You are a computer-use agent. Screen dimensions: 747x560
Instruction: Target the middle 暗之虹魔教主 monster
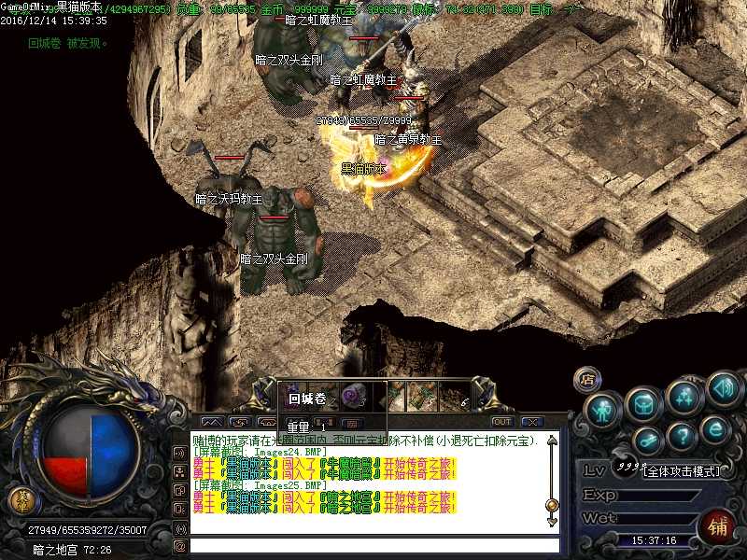tap(363, 80)
